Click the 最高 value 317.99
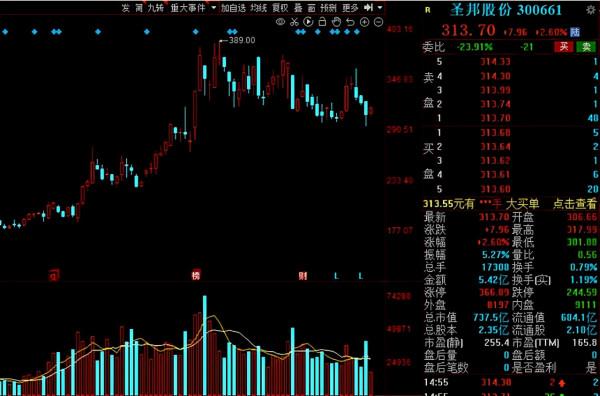Screen dimensions: 600x396 [583, 230]
